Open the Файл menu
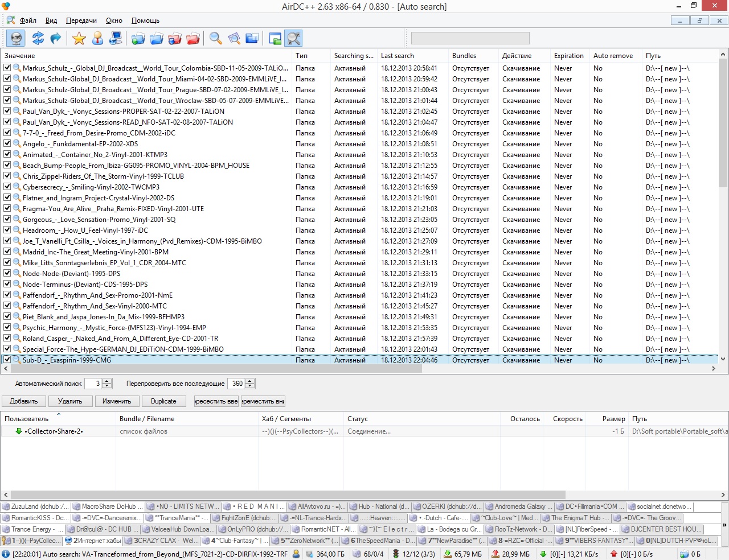The image size is (729, 560). [28, 20]
